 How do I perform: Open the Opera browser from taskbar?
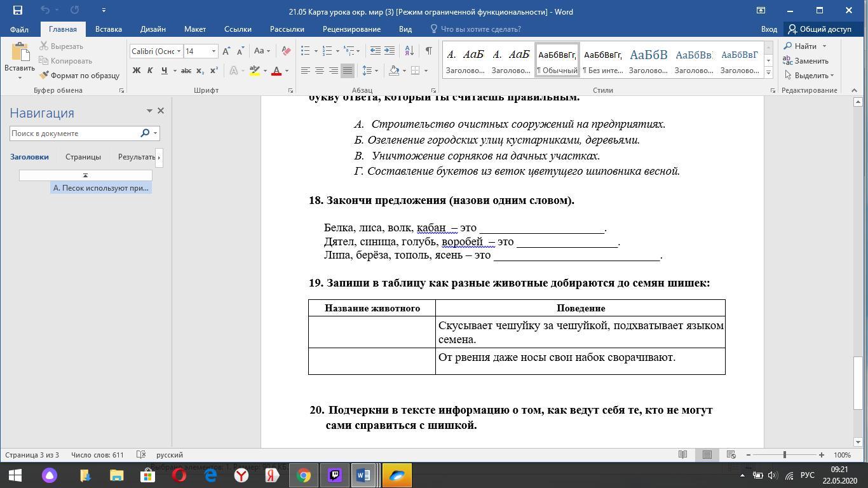tap(179, 475)
